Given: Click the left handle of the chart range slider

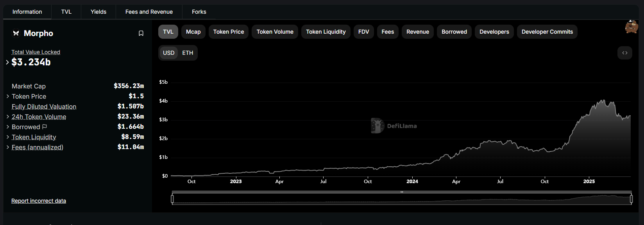Looking at the screenshot, I should [172, 199].
